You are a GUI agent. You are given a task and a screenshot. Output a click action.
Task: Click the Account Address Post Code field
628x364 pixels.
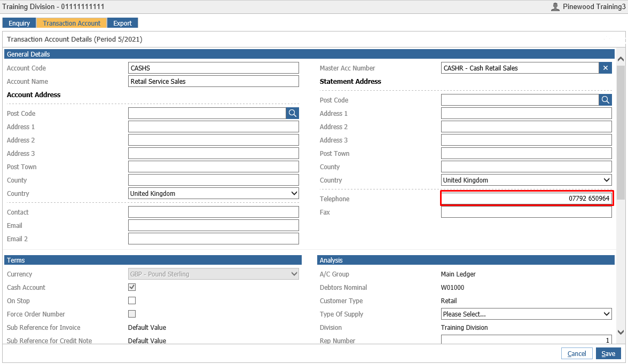coord(207,113)
